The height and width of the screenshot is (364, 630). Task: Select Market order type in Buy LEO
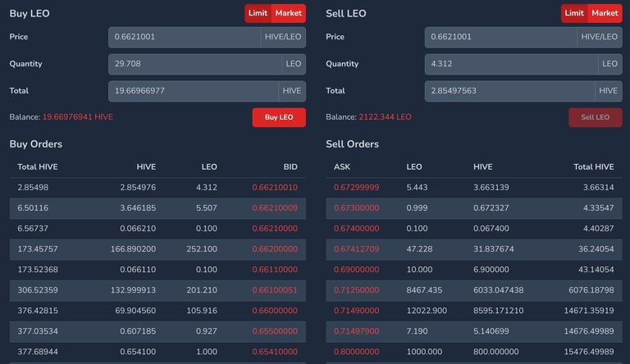289,13
